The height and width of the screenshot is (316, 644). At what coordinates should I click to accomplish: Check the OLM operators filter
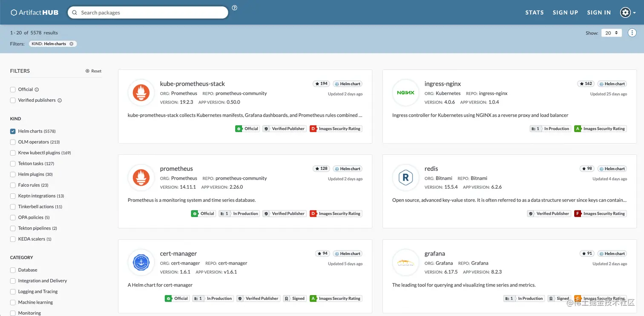(13, 142)
